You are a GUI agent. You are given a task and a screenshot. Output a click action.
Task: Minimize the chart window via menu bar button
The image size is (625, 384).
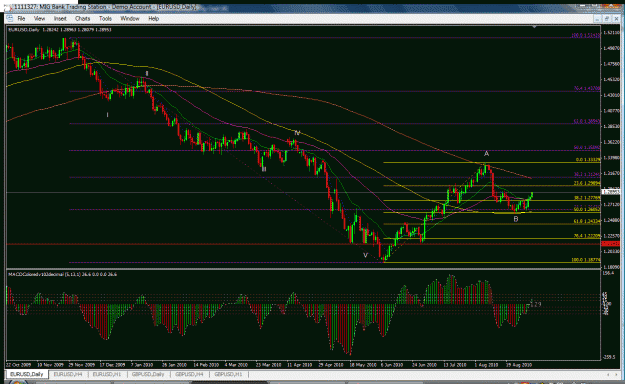597,19
